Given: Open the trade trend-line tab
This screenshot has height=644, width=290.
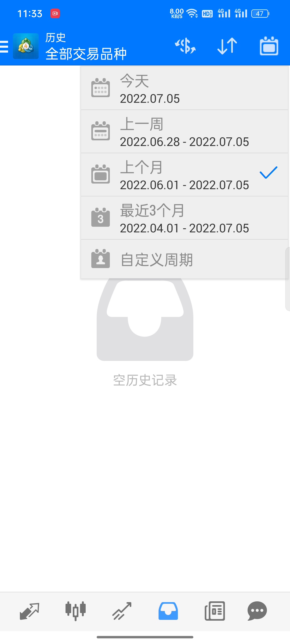Looking at the screenshot, I should [122, 611].
